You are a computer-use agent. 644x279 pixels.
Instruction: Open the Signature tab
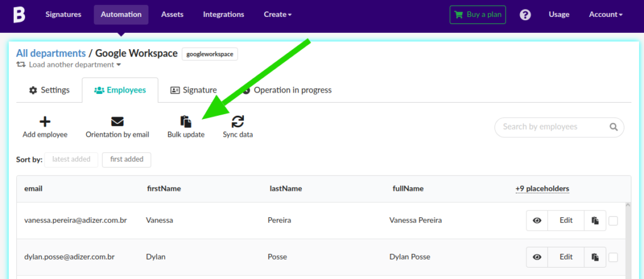click(x=194, y=90)
